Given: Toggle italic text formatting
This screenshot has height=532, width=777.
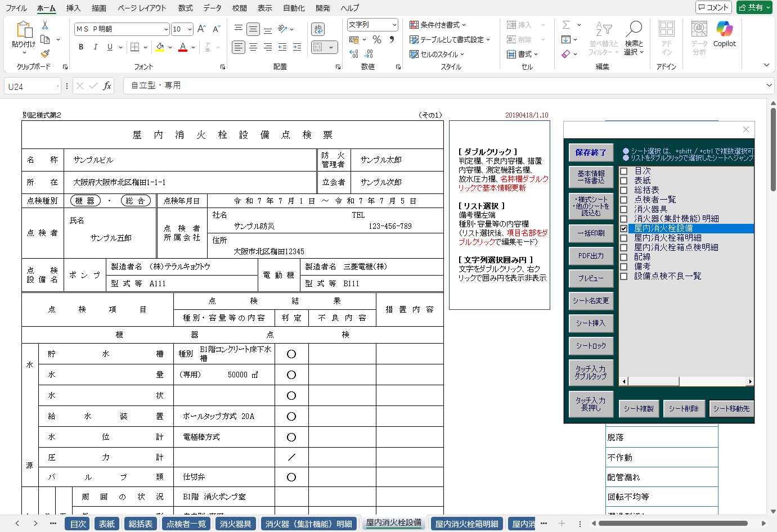Looking at the screenshot, I should [95, 47].
